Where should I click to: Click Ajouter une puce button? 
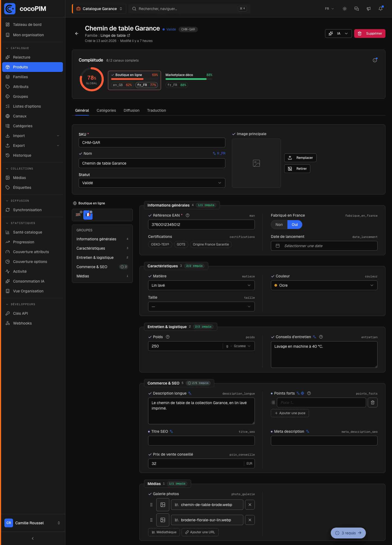coord(290,413)
